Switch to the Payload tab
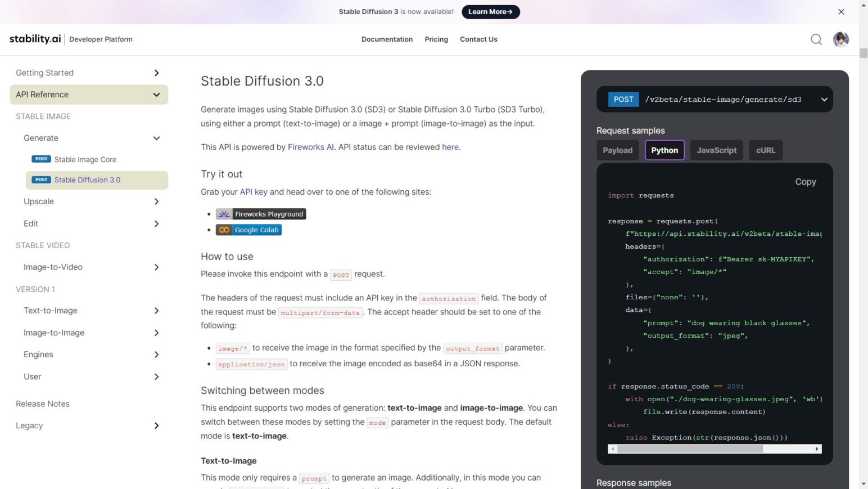This screenshot has width=868, height=489. (x=617, y=150)
